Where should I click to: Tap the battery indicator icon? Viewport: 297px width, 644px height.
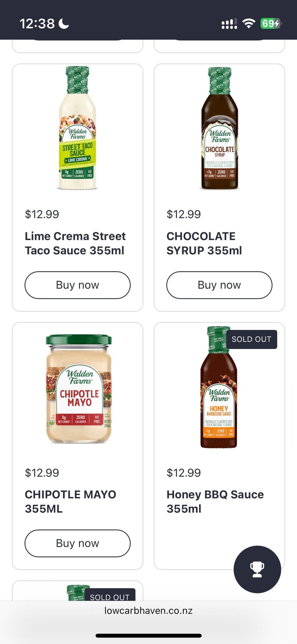coord(271,23)
